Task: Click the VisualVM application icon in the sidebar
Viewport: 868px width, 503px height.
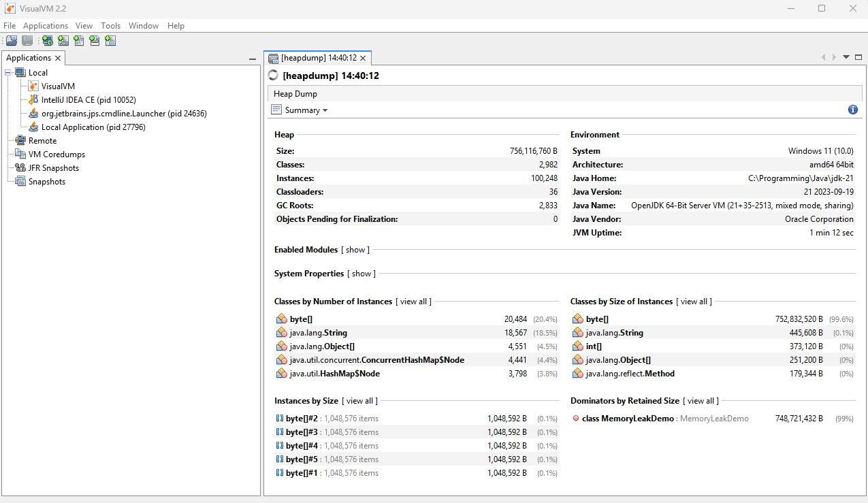Action: [33, 86]
